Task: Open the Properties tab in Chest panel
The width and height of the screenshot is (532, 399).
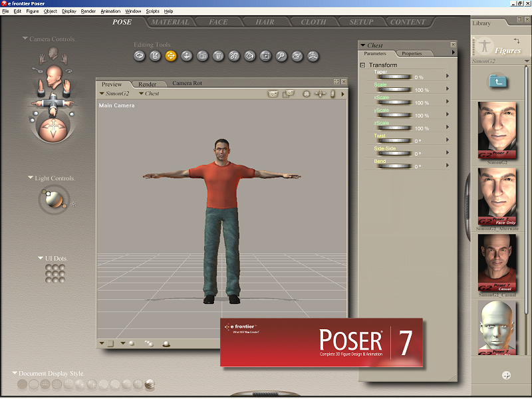Action: (x=411, y=53)
